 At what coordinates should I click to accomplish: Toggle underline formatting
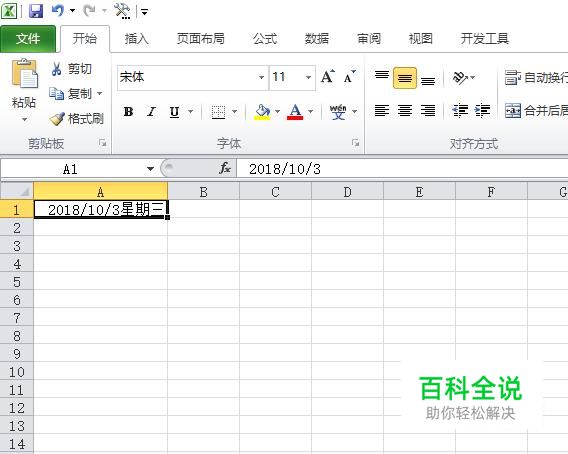click(174, 112)
